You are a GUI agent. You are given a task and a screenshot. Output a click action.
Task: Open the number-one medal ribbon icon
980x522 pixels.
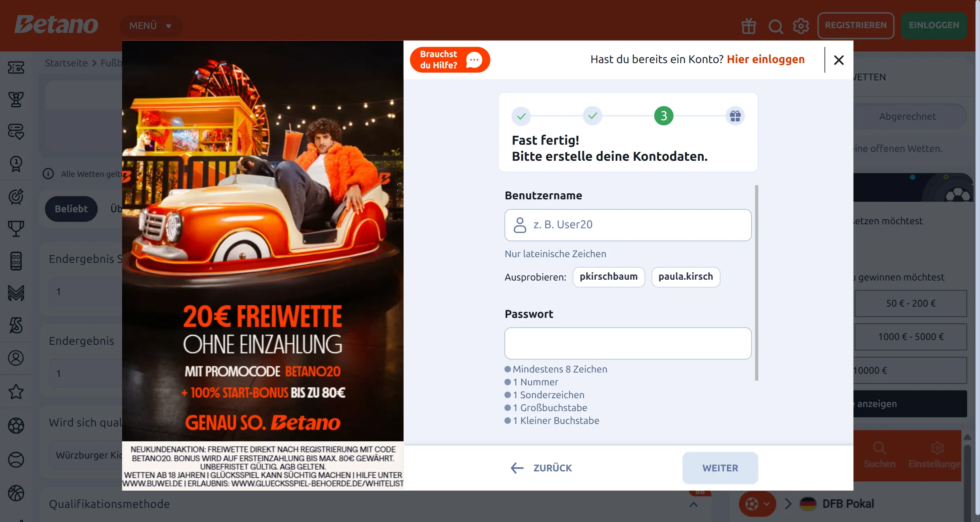[16, 164]
